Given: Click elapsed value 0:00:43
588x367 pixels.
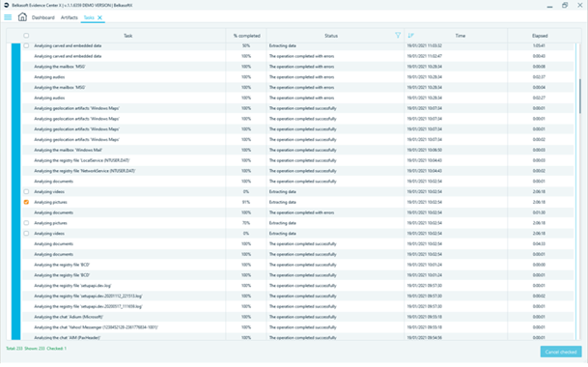Looking at the screenshot, I should [539, 56].
